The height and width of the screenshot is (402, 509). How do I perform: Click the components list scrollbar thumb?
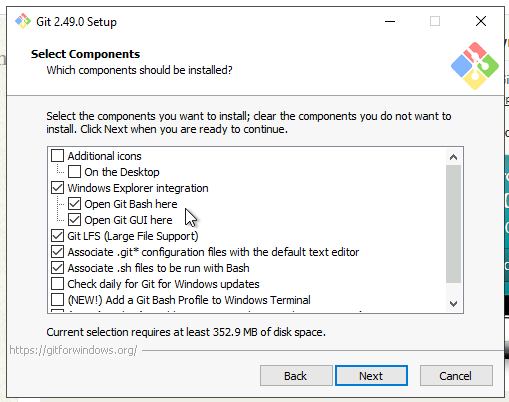pyautogui.click(x=453, y=224)
